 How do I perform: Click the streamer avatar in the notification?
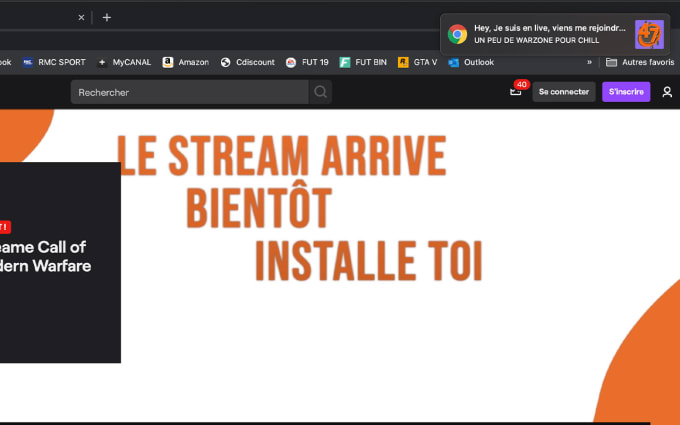pos(649,34)
